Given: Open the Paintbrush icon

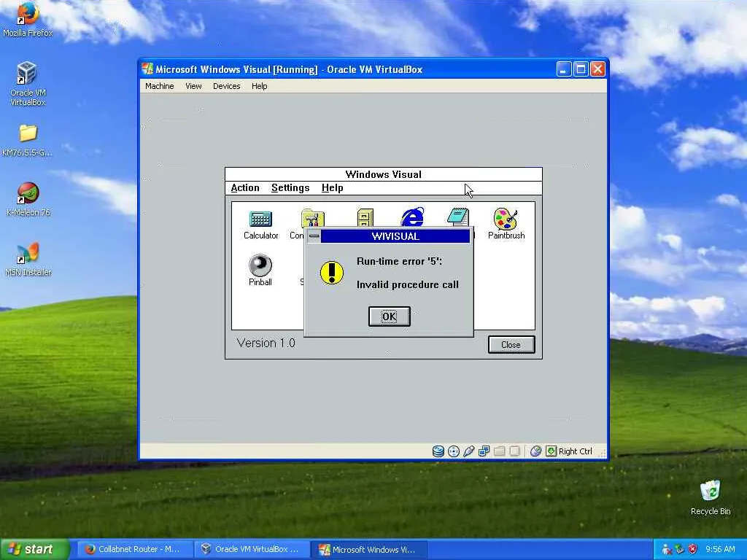Looking at the screenshot, I should (506, 224).
